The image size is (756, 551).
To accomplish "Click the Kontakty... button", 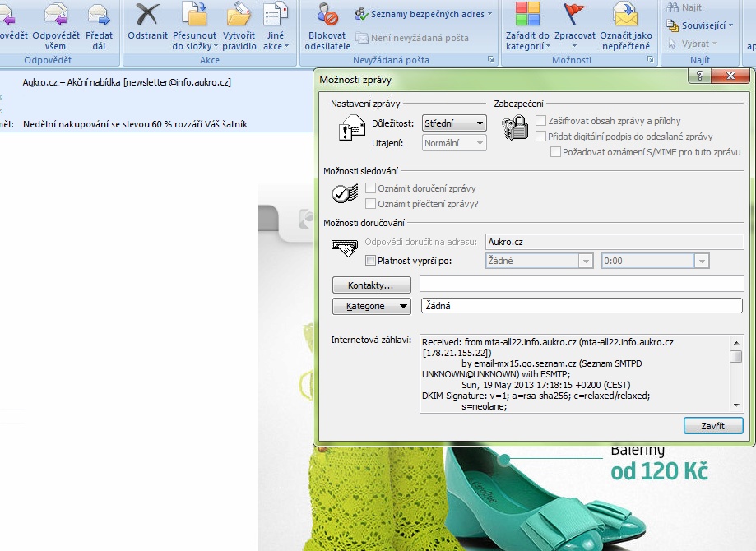I will pyautogui.click(x=371, y=285).
